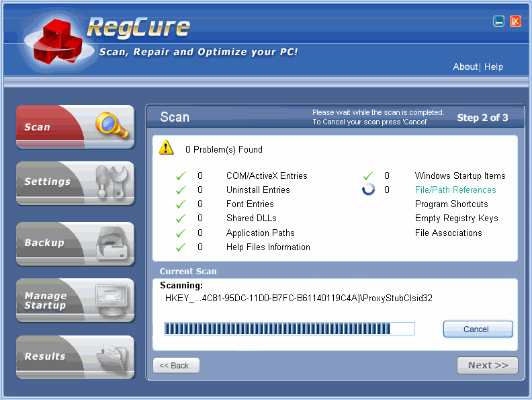Switch to the Backup section
The image size is (532, 400).
pyautogui.click(x=75, y=244)
